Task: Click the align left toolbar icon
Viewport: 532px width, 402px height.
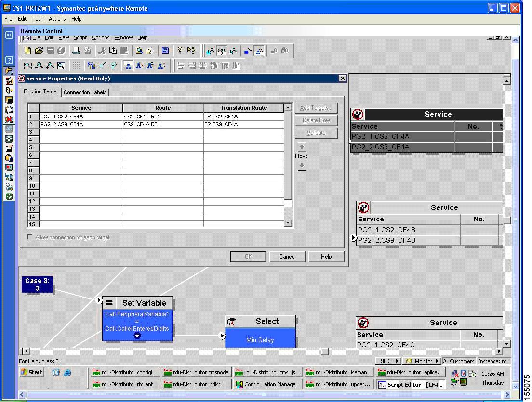Action: point(181,65)
